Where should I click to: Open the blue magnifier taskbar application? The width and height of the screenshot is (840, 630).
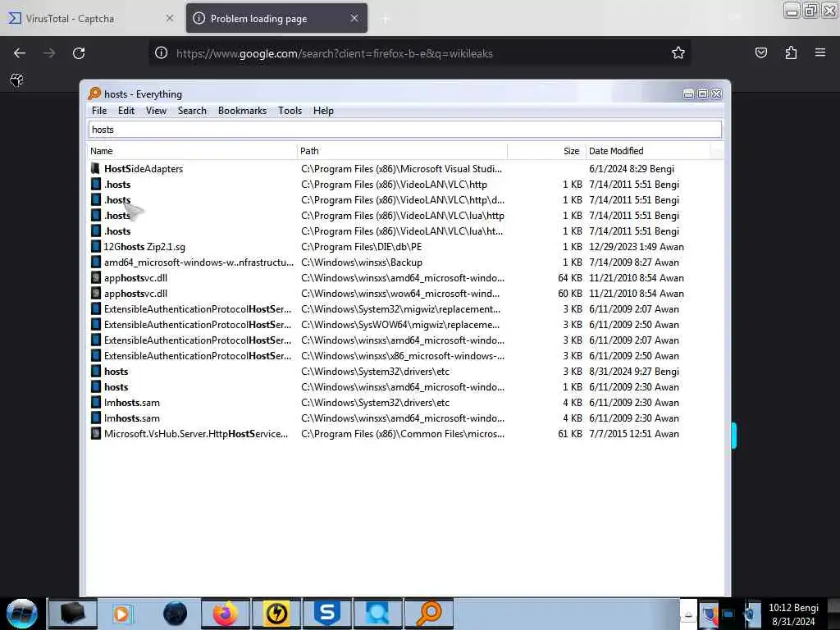[378, 614]
